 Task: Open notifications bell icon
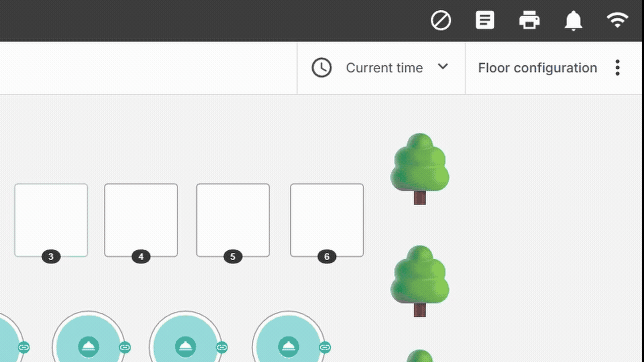pos(573,20)
